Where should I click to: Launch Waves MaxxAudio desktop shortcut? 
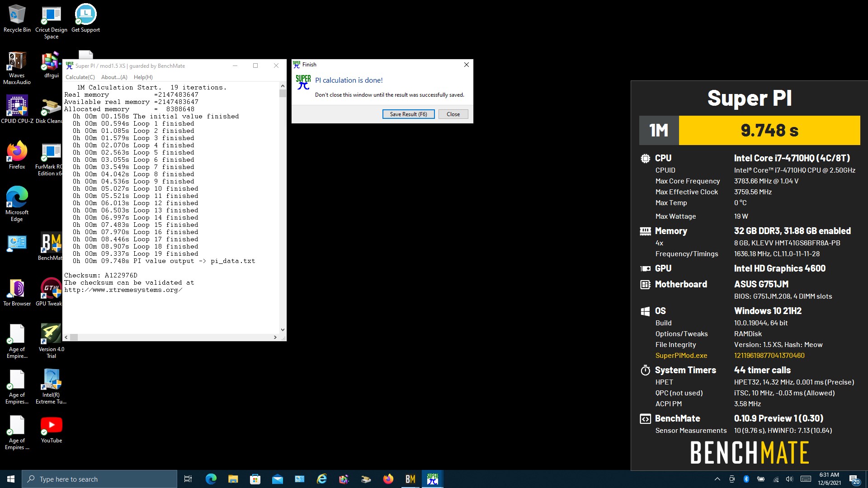pos(17,68)
